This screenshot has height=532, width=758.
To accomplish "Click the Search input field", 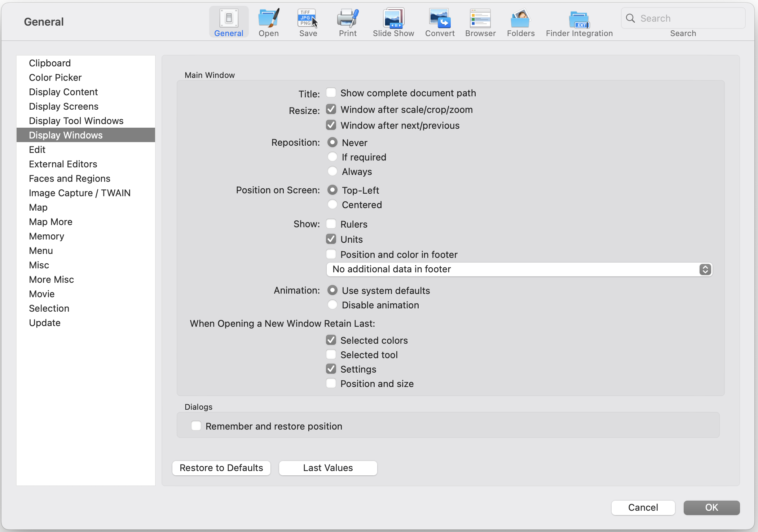I will [x=683, y=18].
